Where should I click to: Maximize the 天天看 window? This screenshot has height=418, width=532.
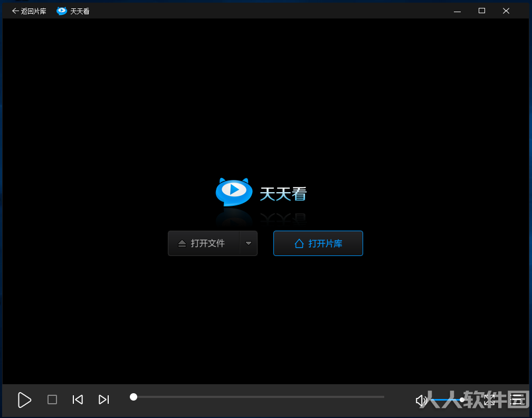tap(482, 11)
